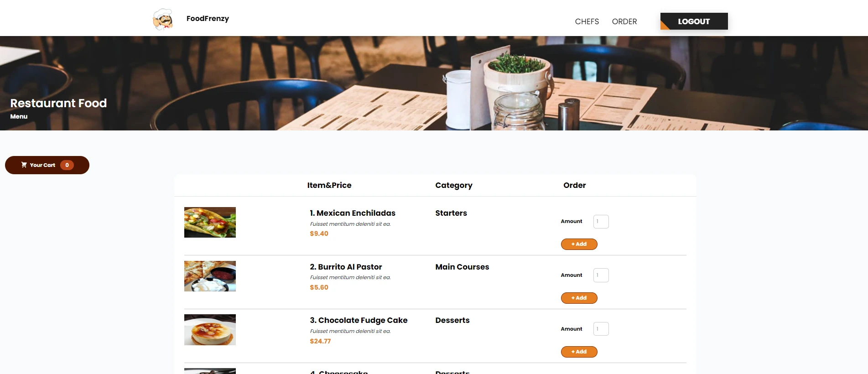Click the $5.60 price

click(x=319, y=287)
